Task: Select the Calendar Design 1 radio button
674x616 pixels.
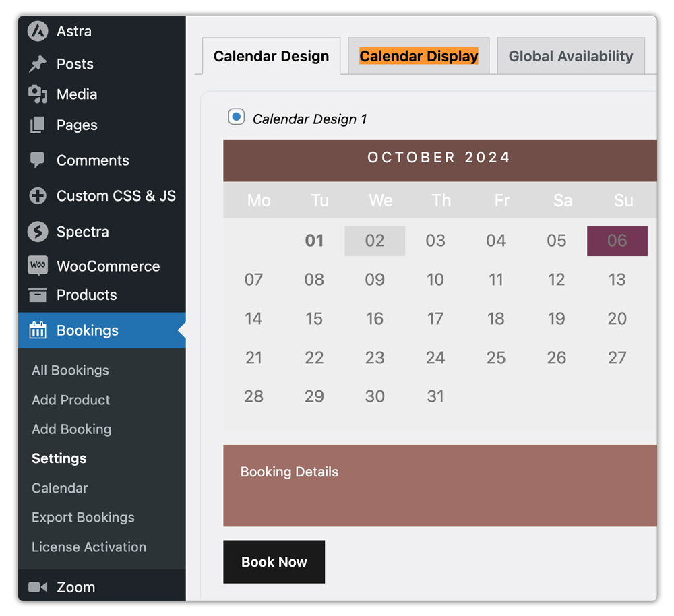Action: pyautogui.click(x=236, y=117)
